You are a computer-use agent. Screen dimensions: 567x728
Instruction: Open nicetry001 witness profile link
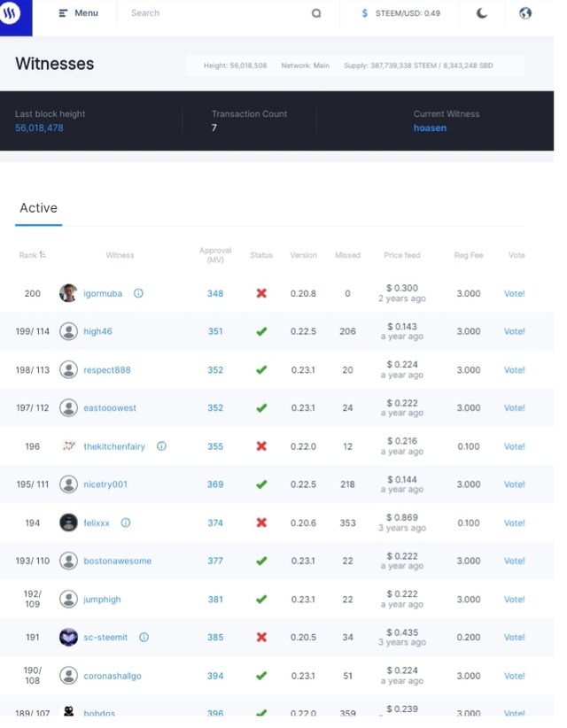(x=105, y=484)
